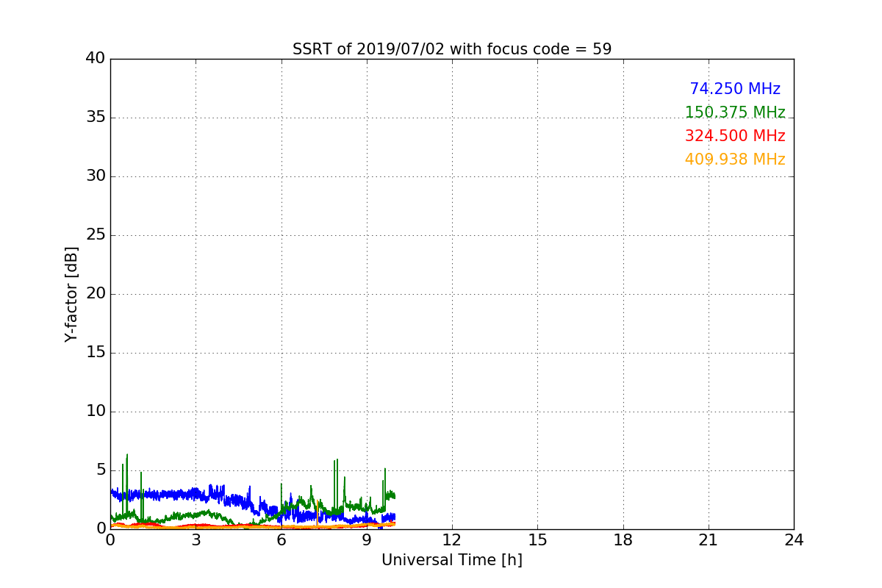
Task: Click the x-axis tick label 3
Action: [x=196, y=540]
